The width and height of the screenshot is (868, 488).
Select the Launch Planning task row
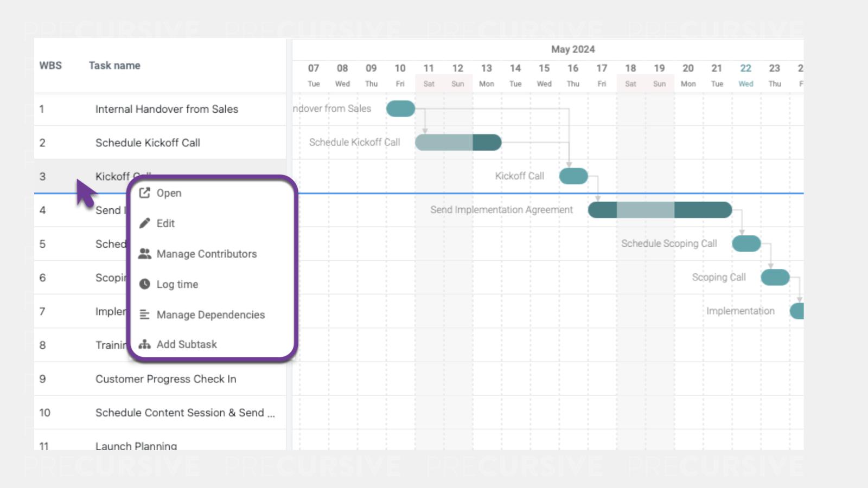click(136, 445)
